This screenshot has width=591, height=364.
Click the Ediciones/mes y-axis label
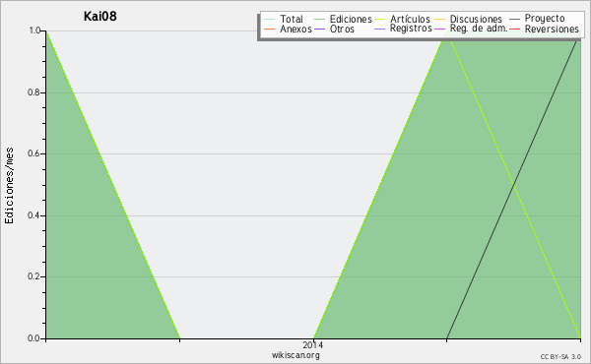pos(9,186)
